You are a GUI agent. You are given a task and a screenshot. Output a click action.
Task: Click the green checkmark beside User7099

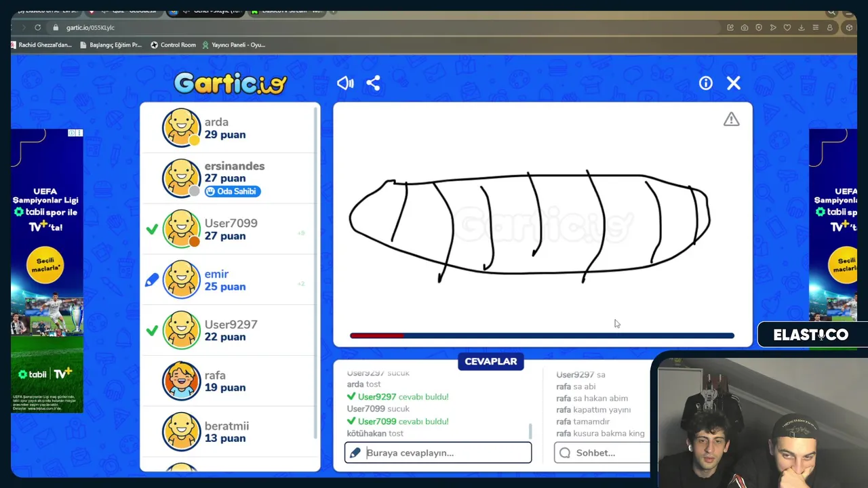point(152,229)
